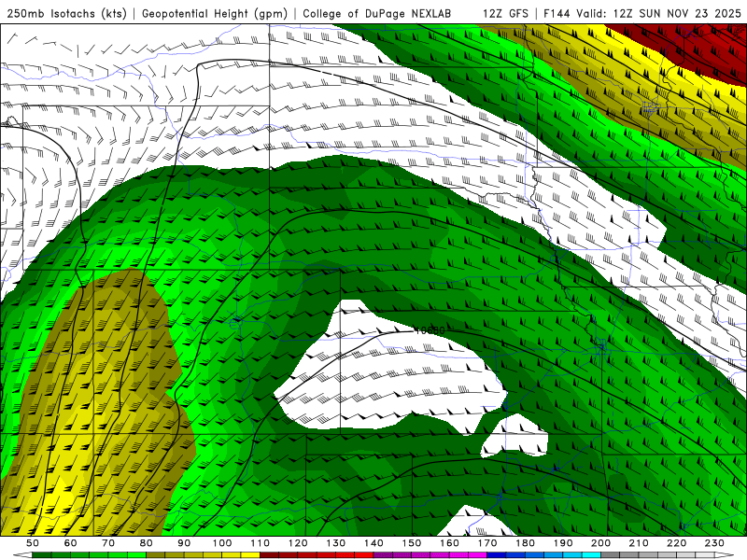Image resolution: width=747 pixels, height=560 pixels.
Task: Click the "F144" forecast hour label
Action: click(x=557, y=13)
